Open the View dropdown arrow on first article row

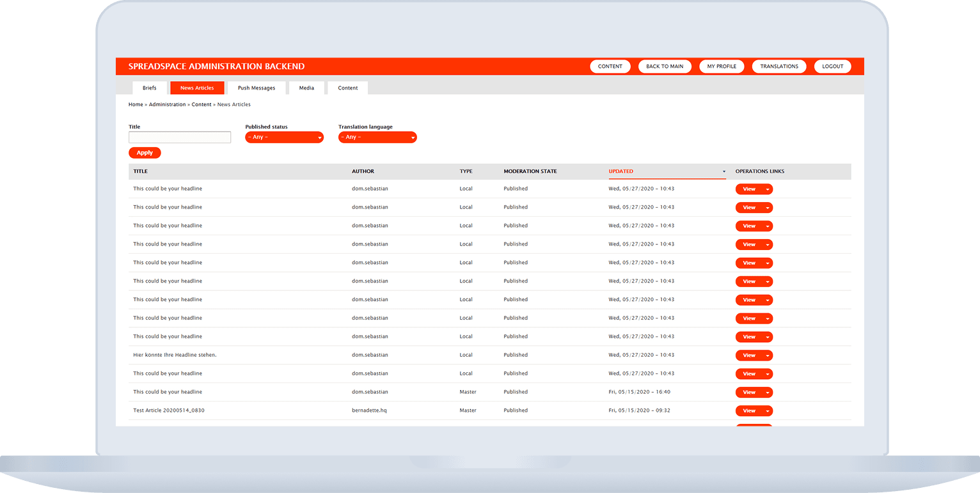(767, 189)
